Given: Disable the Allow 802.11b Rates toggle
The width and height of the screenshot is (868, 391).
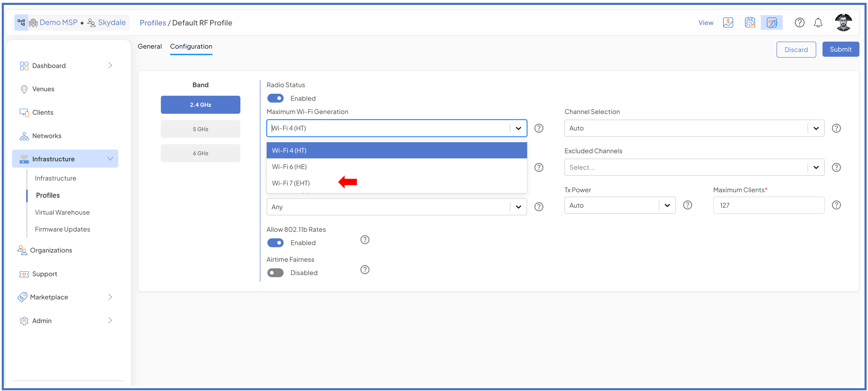Looking at the screenshot, I should [x=276, y=243].
